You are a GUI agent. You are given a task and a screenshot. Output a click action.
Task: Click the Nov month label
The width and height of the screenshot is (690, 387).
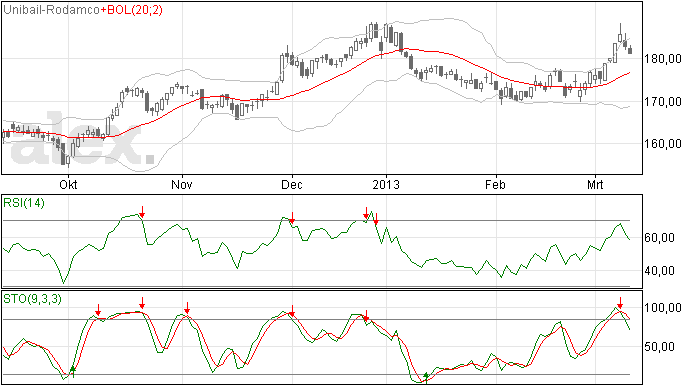pyautogui.click(x=182, y=184)
